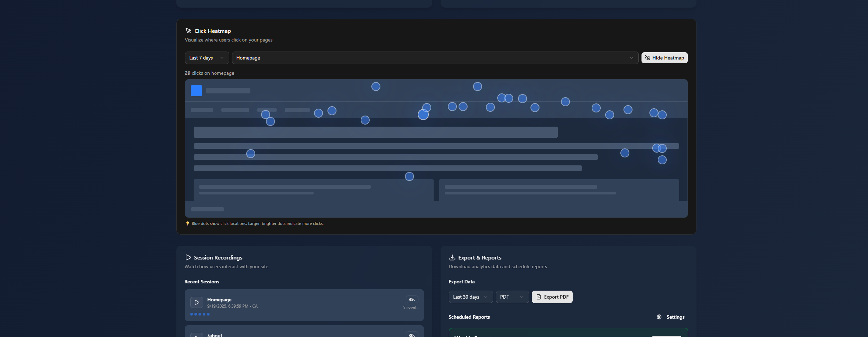Click the 30s duration badge
The width and height of the screenshot is (868, 337).
pos(412,335)
